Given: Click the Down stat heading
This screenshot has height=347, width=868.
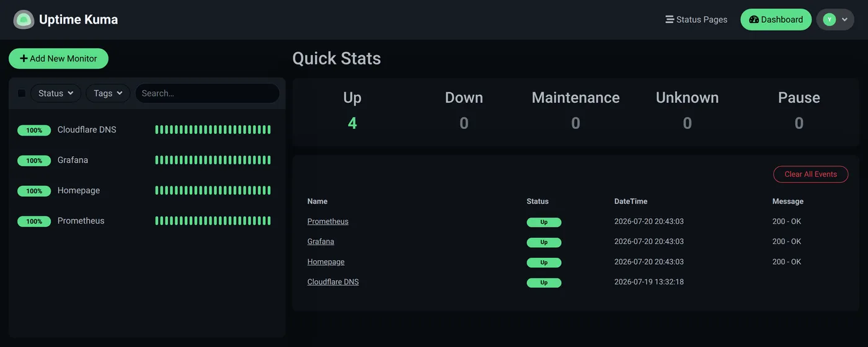Looking at the screenshot, I should tap(464, 98).
